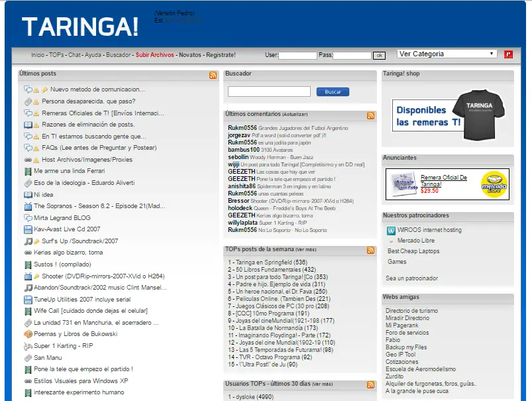Click Registrate! in the nav bar
This screenshot has height=401, width=532.
coord(221,54)
